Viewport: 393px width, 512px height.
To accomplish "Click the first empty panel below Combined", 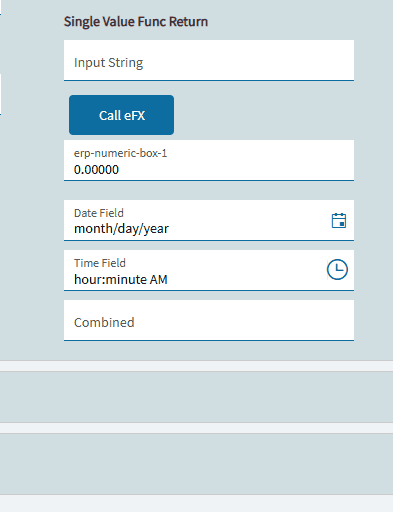I will (196, 397).
